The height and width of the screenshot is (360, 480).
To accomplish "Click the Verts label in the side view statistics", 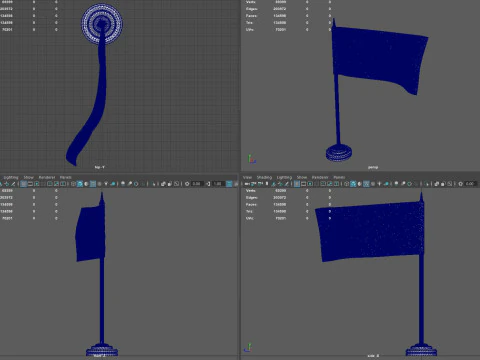I will (251, 190).
